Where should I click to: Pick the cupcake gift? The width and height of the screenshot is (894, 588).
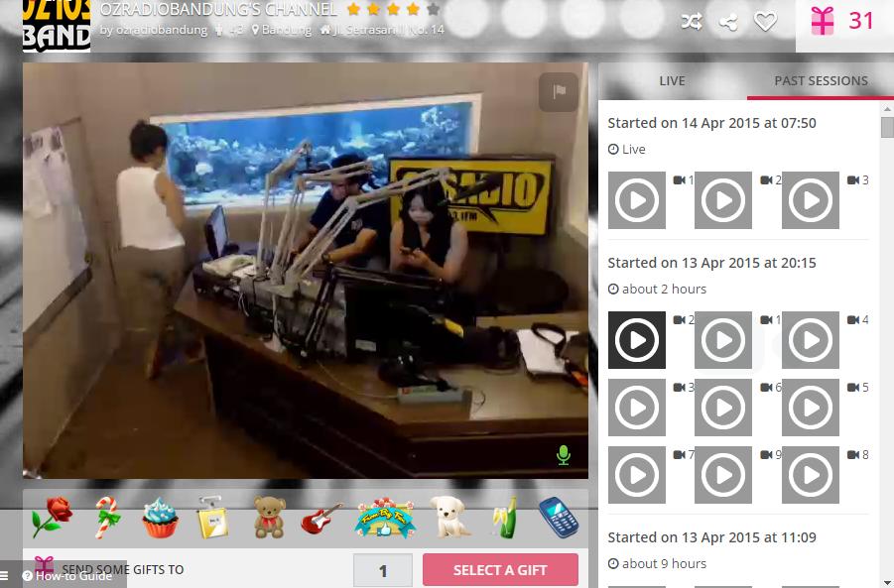point(160,518)
